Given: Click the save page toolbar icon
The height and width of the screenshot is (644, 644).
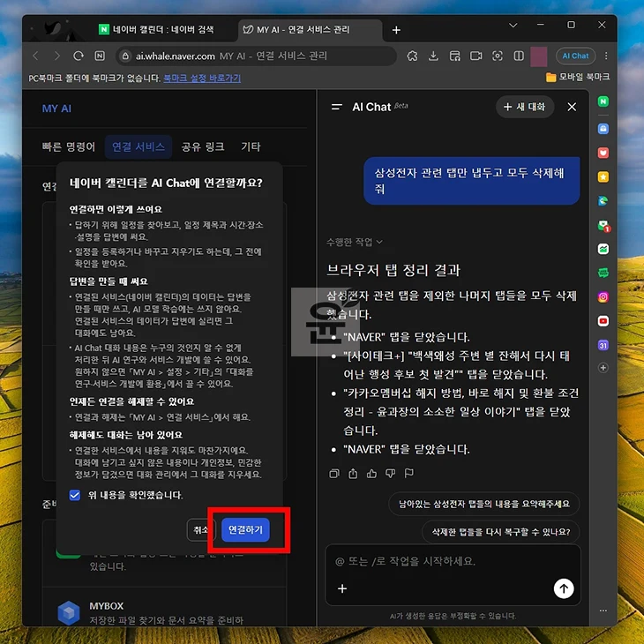Looking at the screenshot, I should coord(454,56).
